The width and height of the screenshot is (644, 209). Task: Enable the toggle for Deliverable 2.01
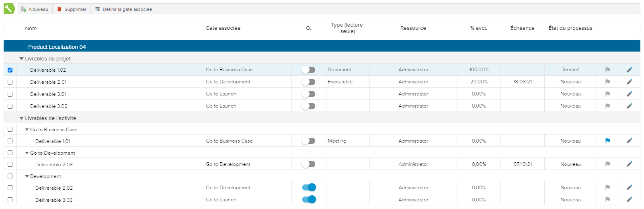[308, 82]
